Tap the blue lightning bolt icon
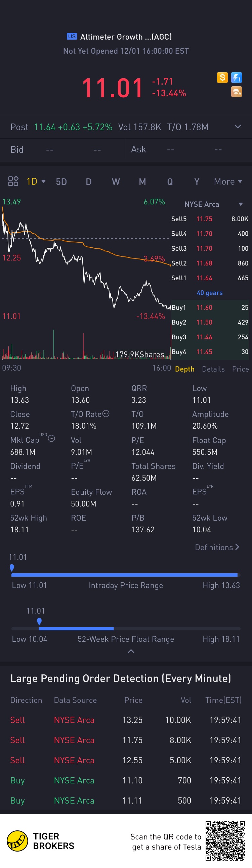The image size is (252, 868). pyautogui.click(x=237, y=78)
